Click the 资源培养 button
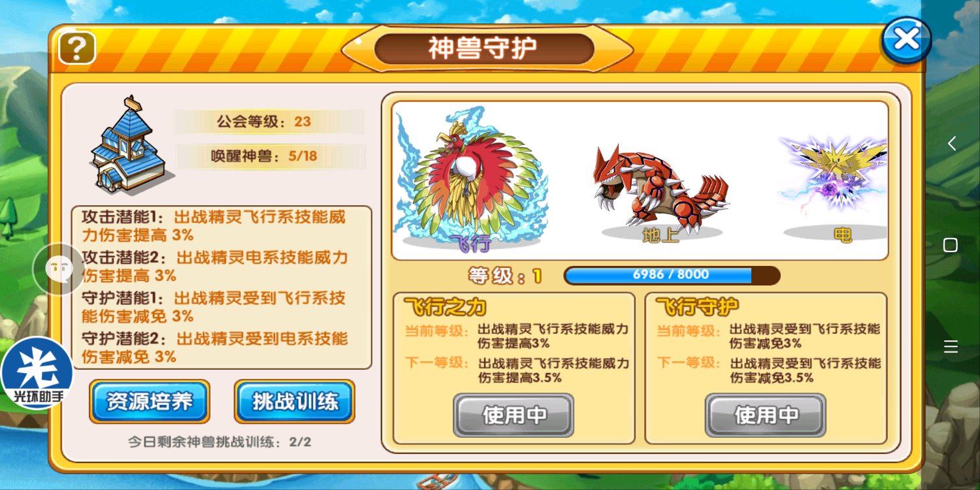980x490 pixels. coord(150,401)
